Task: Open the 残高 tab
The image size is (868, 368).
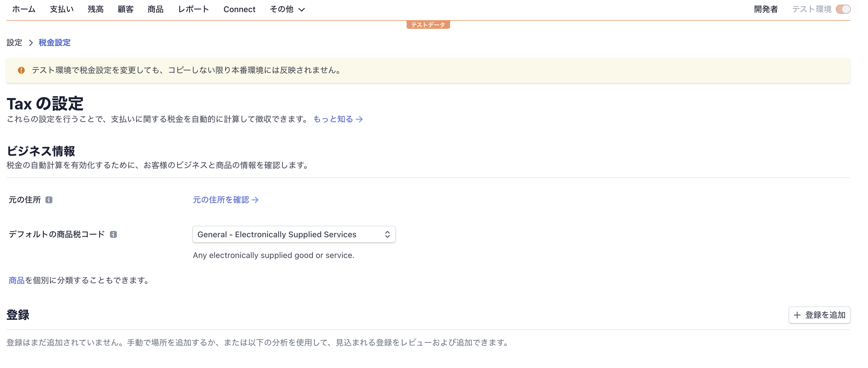Action: click(96, 10)
